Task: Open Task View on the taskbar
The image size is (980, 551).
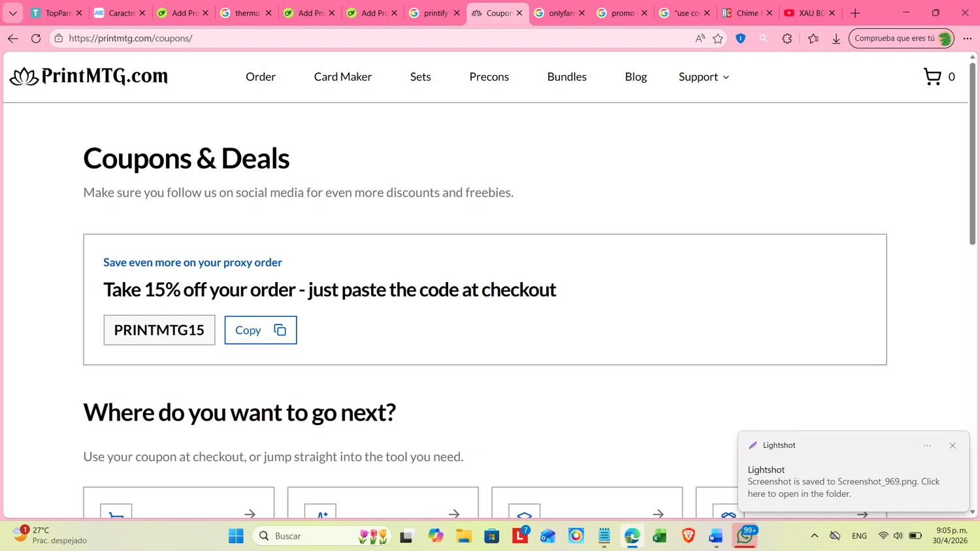Action: click(407, 536)
